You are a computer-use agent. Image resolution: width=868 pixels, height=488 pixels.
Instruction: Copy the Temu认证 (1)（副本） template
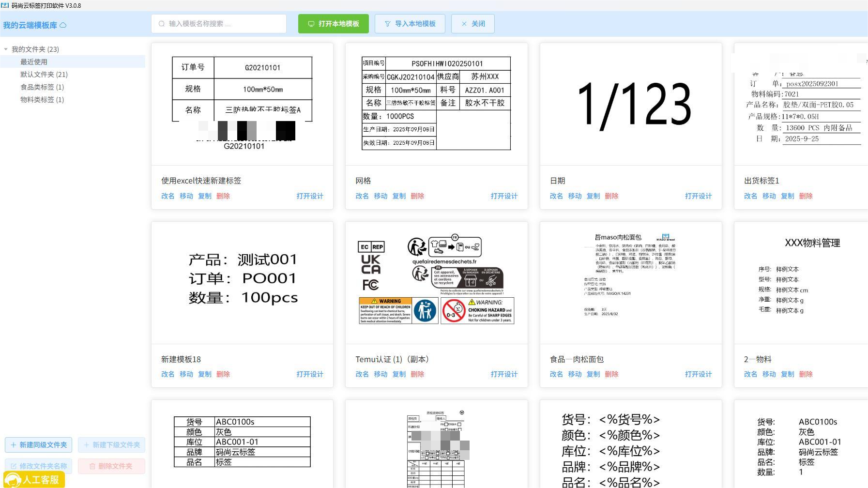click(x=399, y=374)
